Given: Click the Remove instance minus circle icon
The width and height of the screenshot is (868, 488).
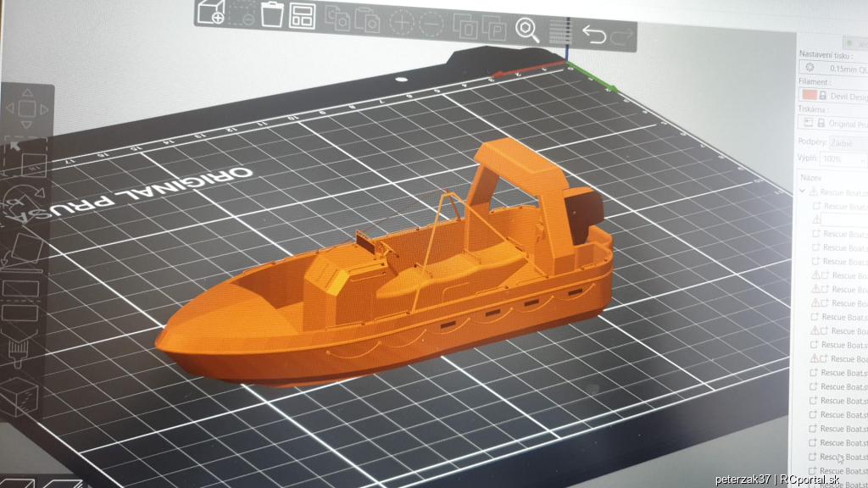Looking at the screenshot, I should click(x=431, y=24).
